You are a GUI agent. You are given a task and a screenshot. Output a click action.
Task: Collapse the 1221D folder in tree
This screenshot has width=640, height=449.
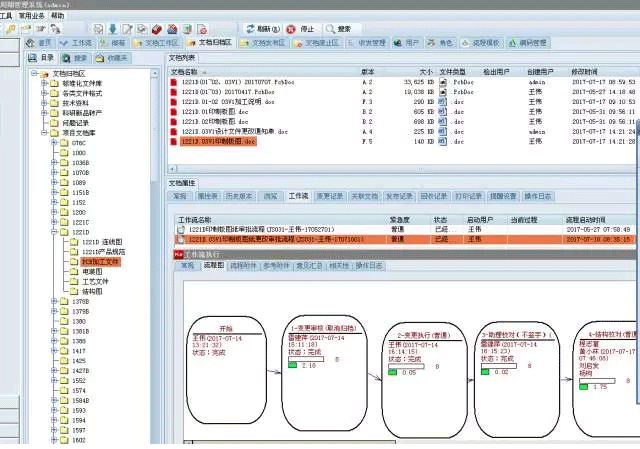click(53, 232)
